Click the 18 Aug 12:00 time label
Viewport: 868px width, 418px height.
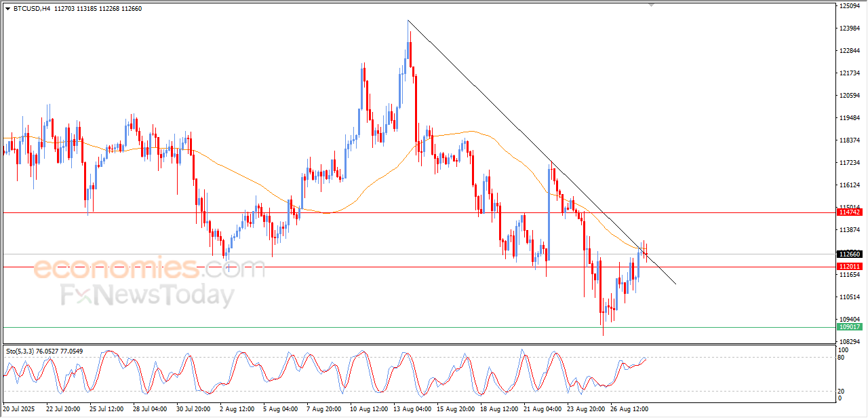click(x=498, y=409)
